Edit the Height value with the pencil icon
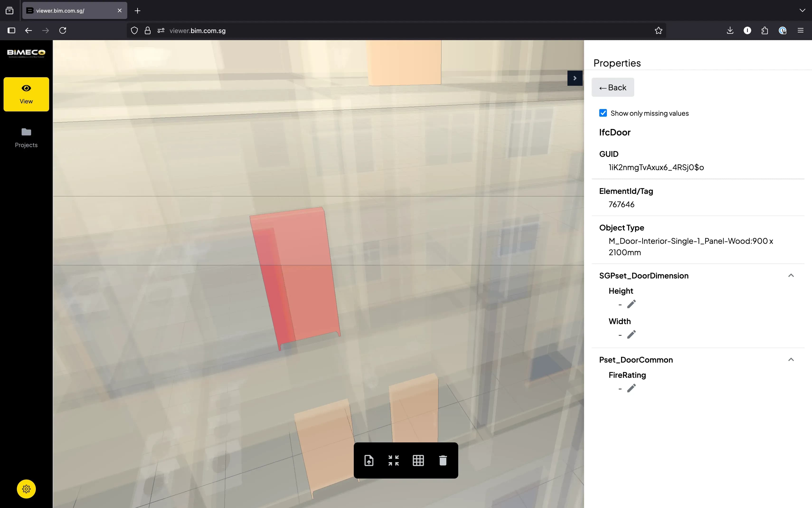This screenshot has width=812, height=508. click(x=631, y=304)
